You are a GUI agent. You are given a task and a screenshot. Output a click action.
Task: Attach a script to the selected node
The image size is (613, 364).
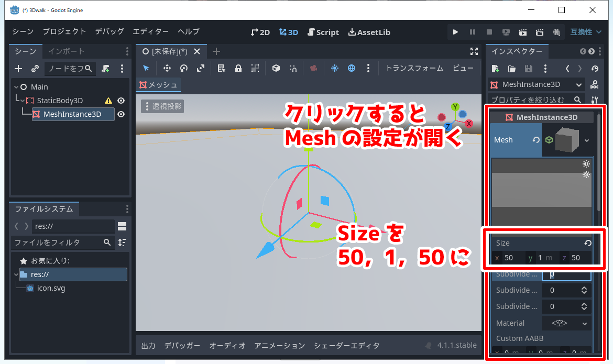tap(105, 69)
